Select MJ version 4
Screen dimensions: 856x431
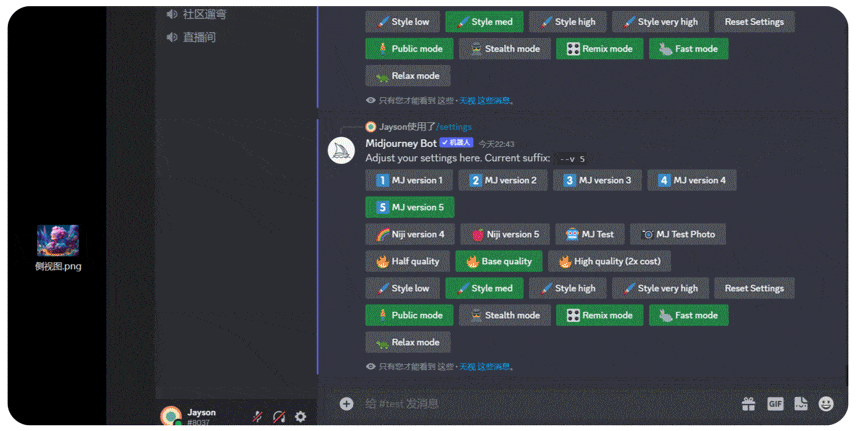coord(692,180)
